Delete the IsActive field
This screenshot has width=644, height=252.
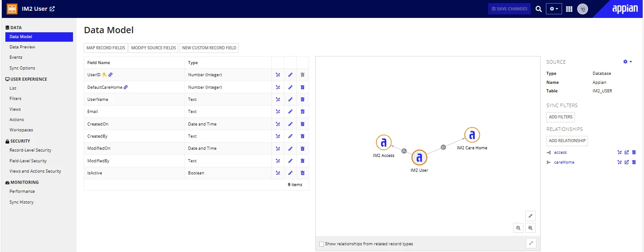pos(302,173)
